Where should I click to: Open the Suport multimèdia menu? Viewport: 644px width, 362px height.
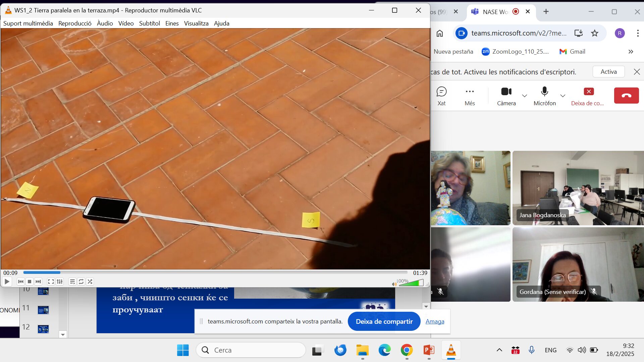(x=28, y=23)
